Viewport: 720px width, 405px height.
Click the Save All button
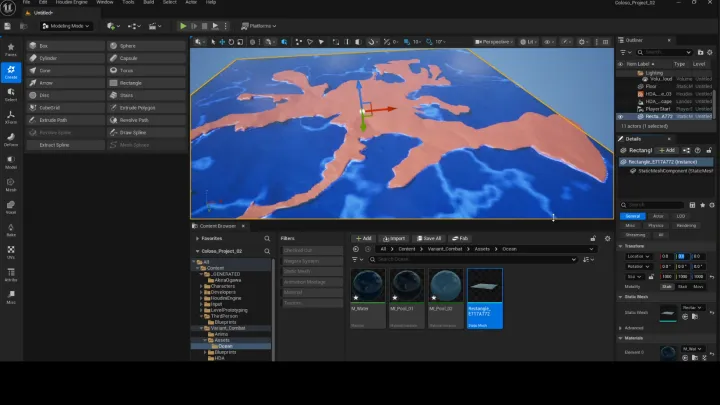click(429, 239)
